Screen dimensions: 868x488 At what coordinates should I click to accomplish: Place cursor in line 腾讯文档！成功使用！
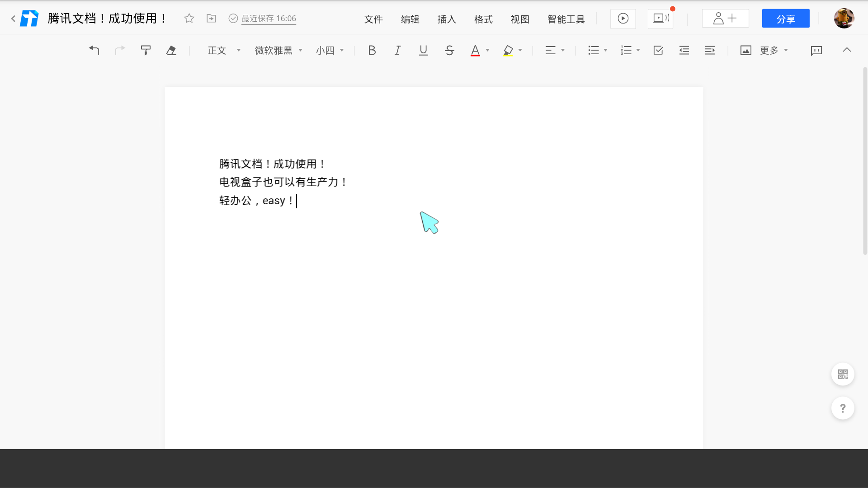tap(272, 164)
